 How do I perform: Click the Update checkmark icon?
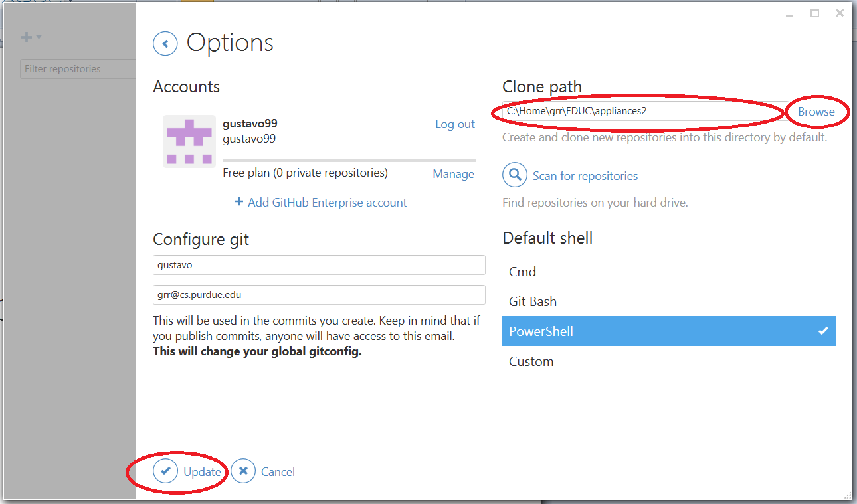pos(165,471)
